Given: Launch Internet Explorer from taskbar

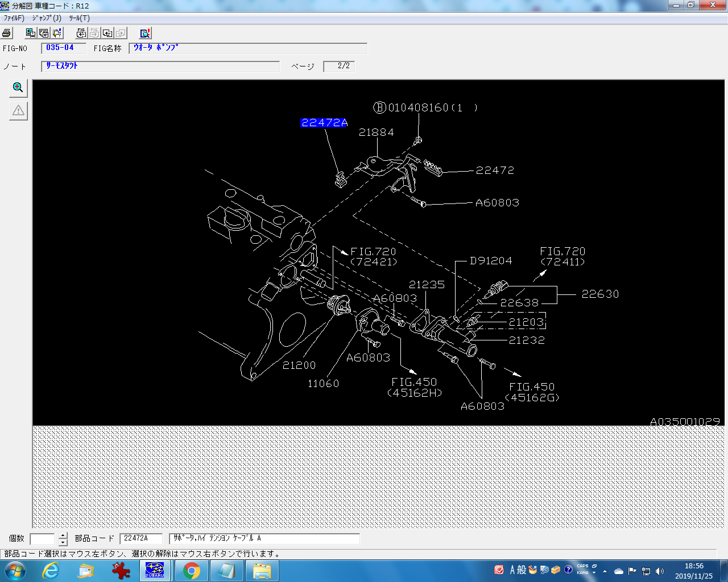Looking at the screenshot, I should (x=51, y=571).
